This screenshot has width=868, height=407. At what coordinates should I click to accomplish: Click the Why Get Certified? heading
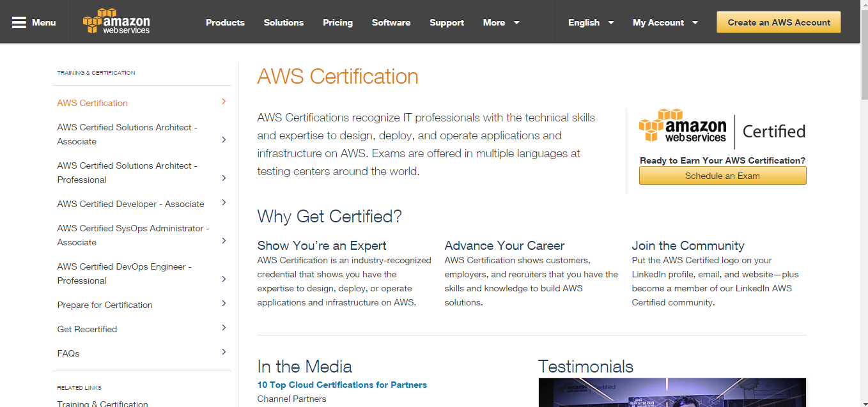pos(330,216)
